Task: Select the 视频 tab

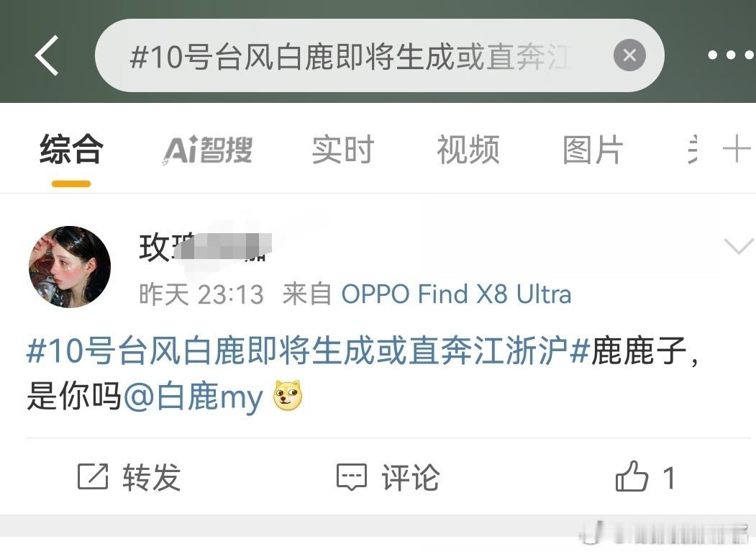Action: point(468,150)
